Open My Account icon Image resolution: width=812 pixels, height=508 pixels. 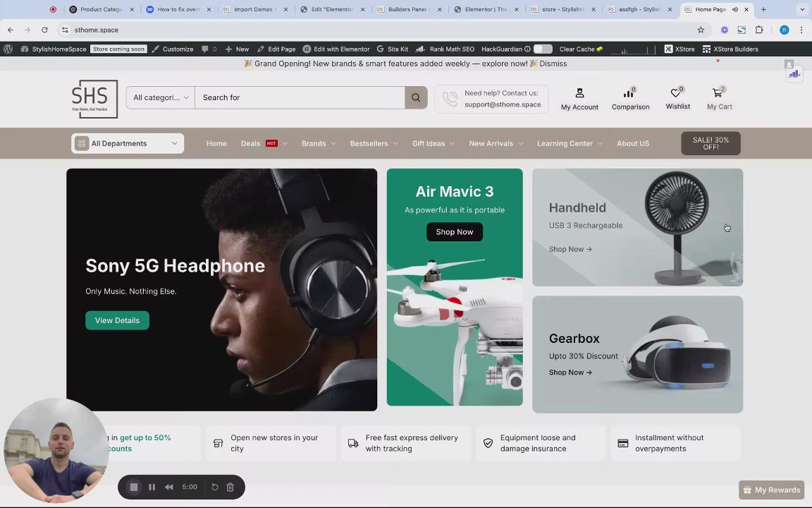click(x=579, y=93)
